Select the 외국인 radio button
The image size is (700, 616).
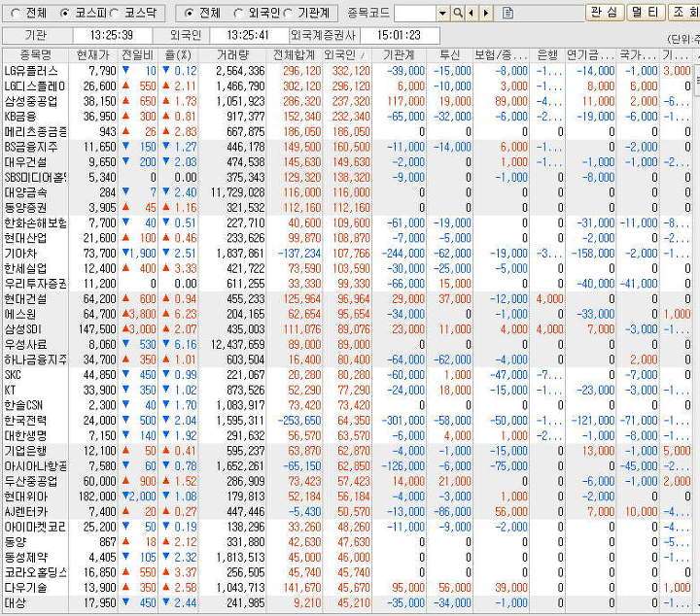coord(238,14)
